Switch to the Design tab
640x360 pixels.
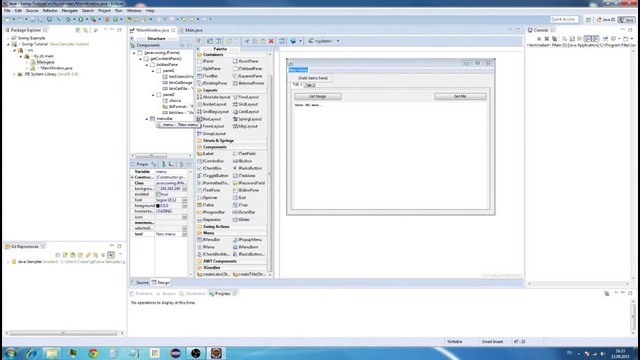[x=161, y=282]
